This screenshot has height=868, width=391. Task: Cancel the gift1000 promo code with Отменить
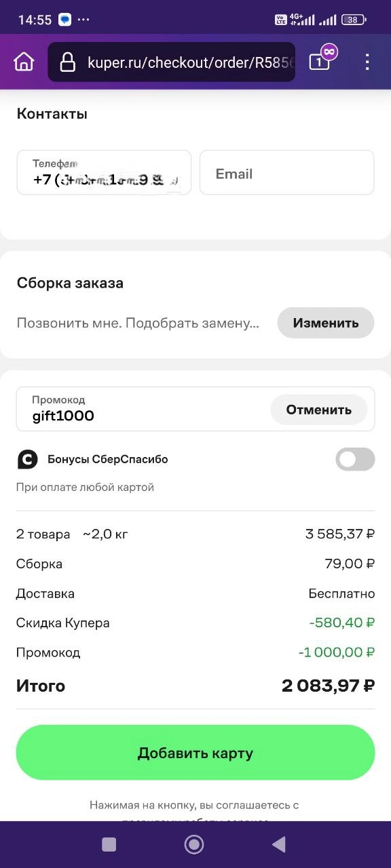click(319, 410)
